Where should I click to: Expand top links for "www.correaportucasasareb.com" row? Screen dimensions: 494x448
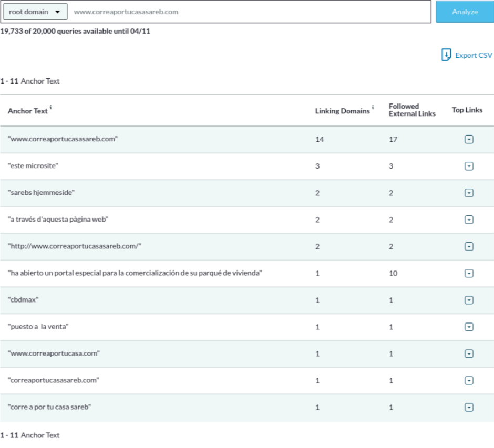(469, 139)
